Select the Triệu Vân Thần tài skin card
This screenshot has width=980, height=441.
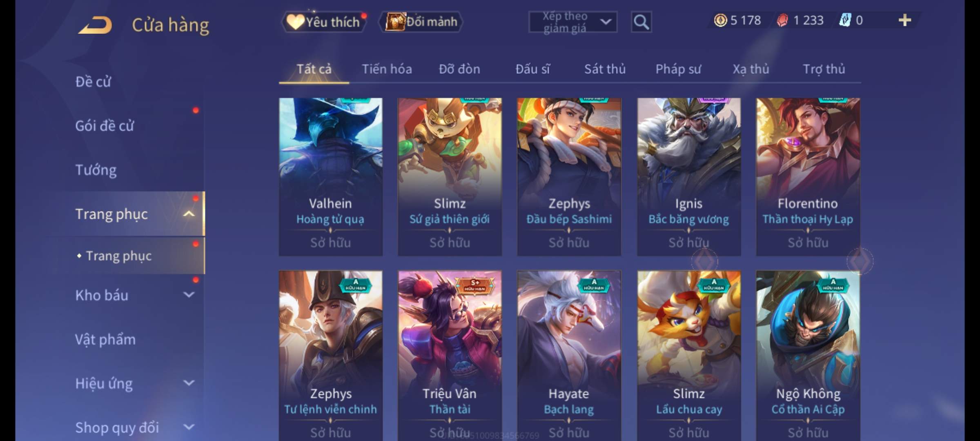(450, 355)
